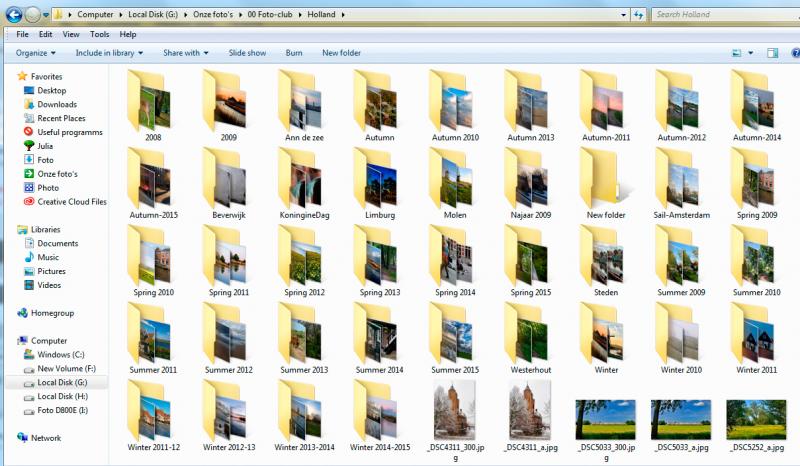Open the Julia favorite link
Image resolution: width=800 pixels, height=466 pixels.
tap(45, 146)
